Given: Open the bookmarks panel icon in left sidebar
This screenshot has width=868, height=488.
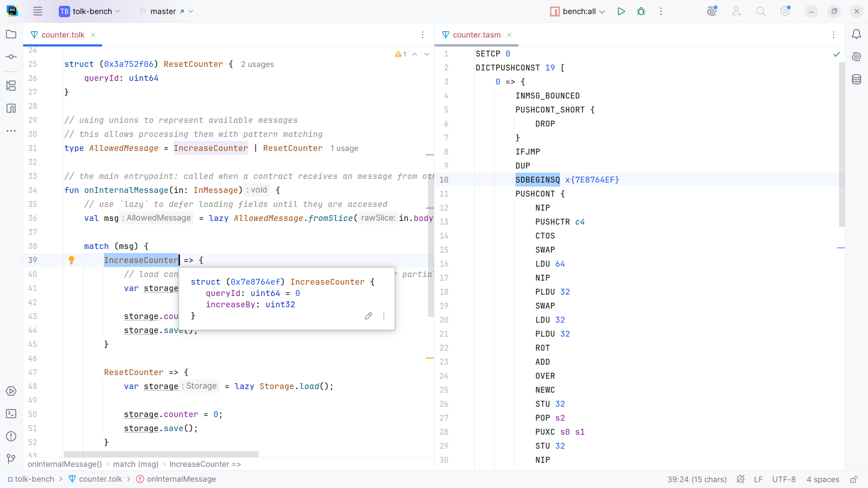Looking at the screenshot, I should pyautogui.click(x=11, y=108).
